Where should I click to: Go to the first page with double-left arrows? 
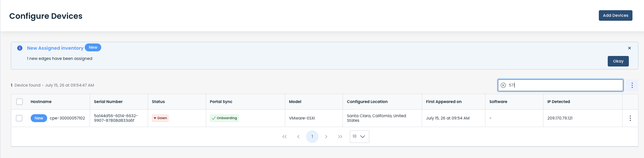pos(284,137)
